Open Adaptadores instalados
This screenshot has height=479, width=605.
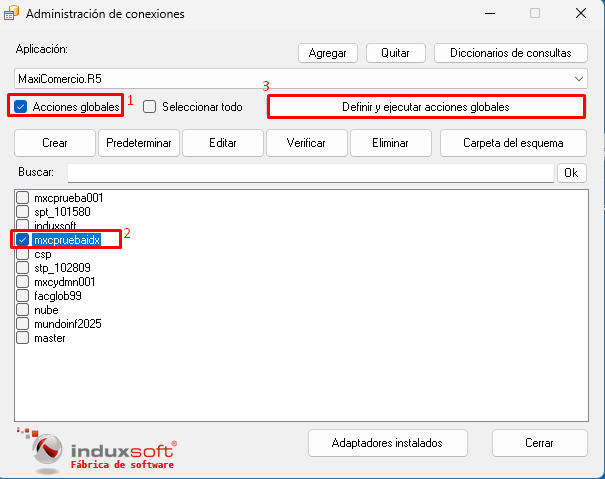click(x=386, y=442)
